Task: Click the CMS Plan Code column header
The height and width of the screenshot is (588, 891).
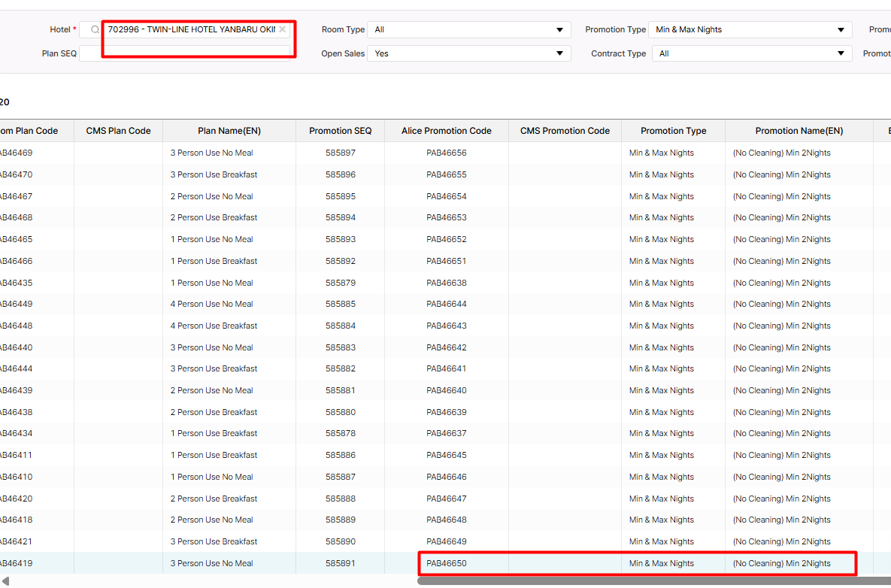Action: tap(118, 131)
